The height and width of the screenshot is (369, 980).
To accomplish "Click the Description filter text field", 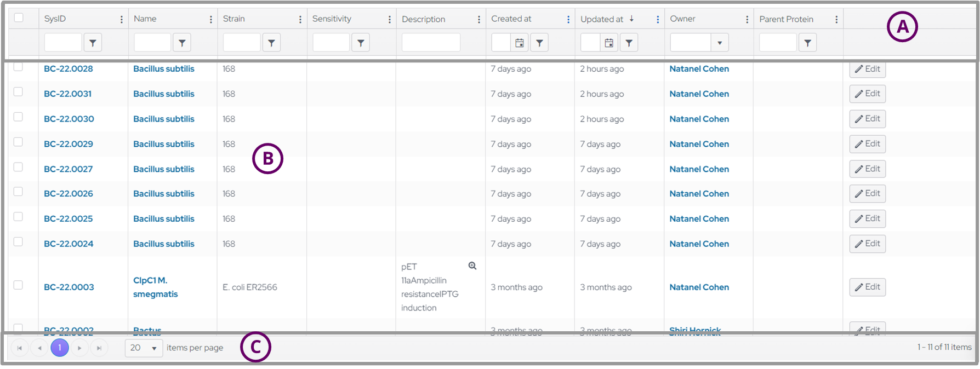I will [x=431, y=43].
